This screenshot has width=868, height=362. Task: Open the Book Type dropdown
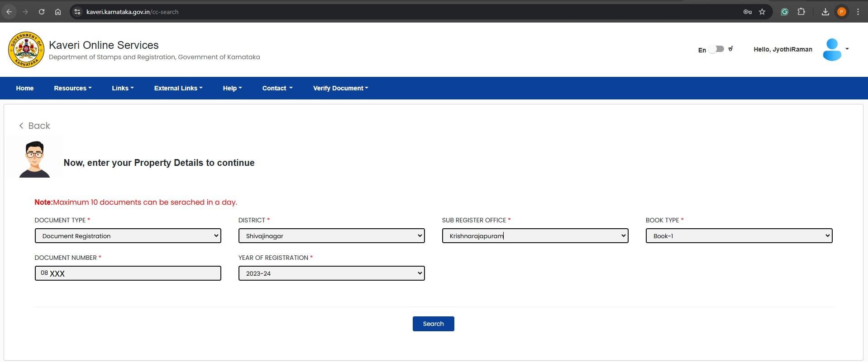pyautogui.click(x=739, y=236)
